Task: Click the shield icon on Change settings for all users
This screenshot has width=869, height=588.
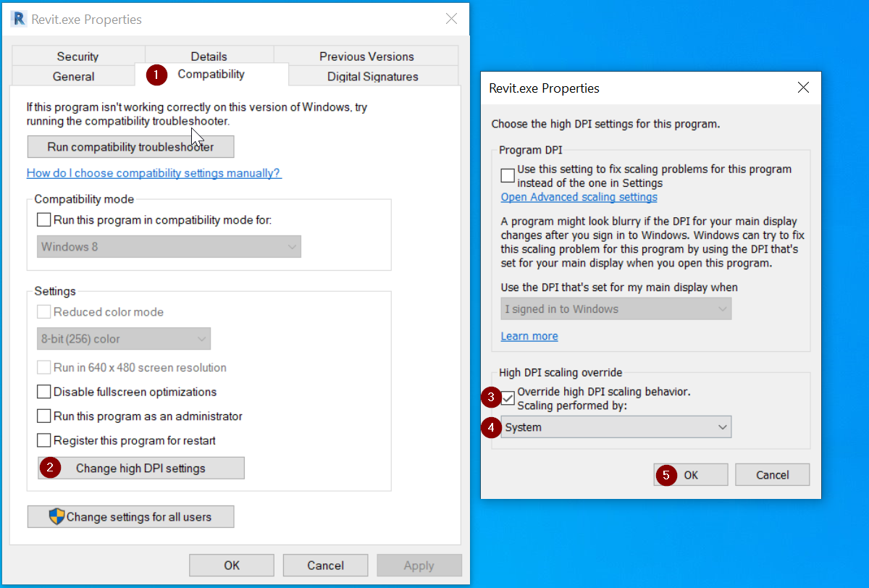Action: coord(56,516)
